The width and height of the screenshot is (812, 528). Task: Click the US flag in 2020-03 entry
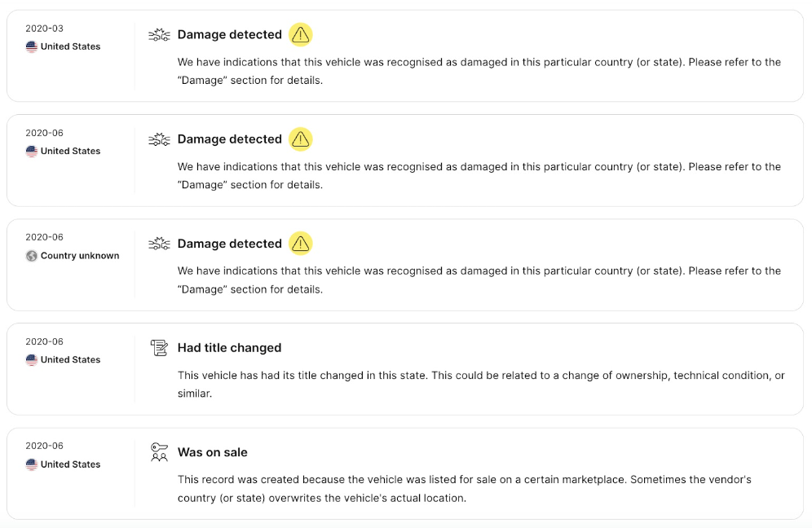click(32, 46)
